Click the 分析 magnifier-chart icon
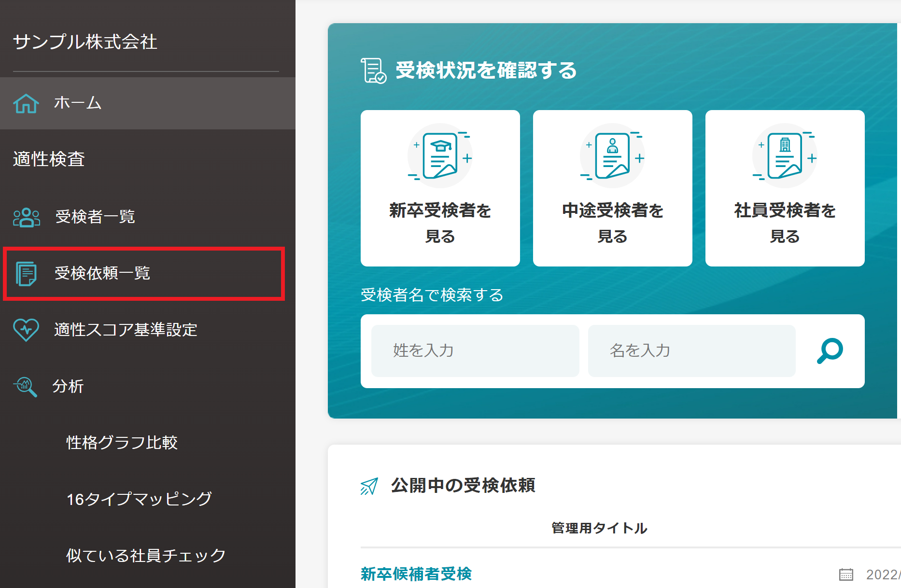The width and height of the screenshot is (901, 588). (x=24, y=386)
